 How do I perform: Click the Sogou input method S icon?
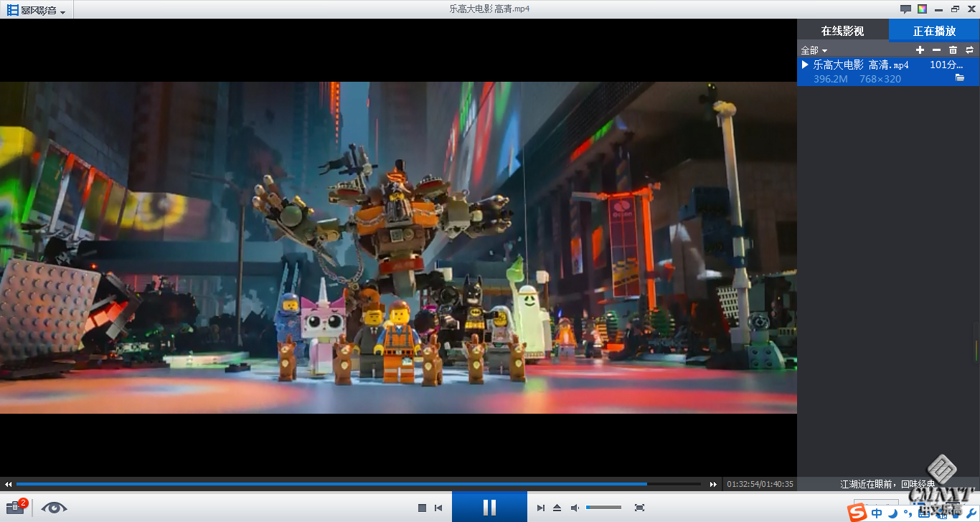pos(857,513)
